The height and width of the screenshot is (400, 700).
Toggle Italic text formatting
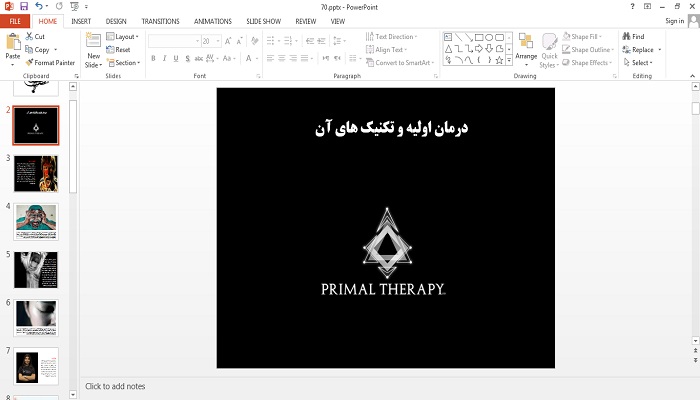point(166,58)
